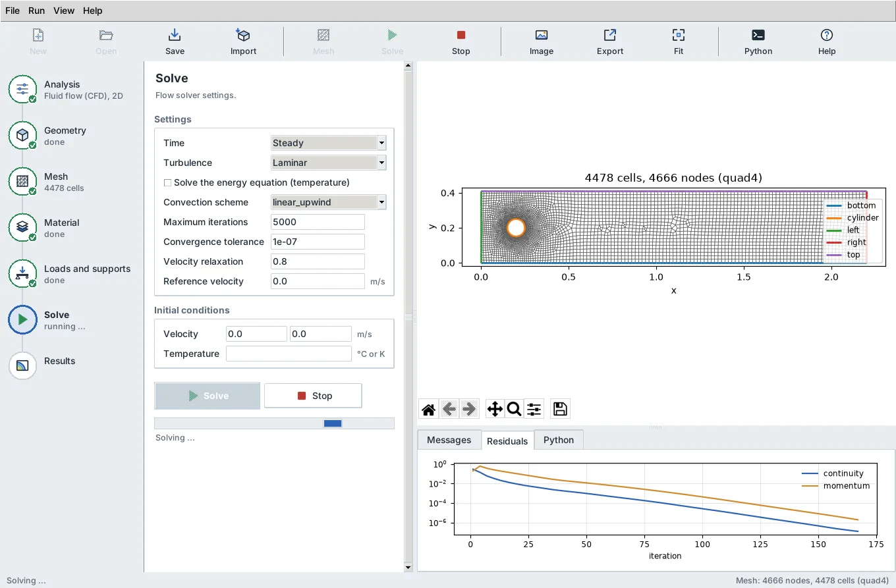This screenshot has height=588, width=896.
Task: Go to next plot view arrow
Action: tap(469, 409)
